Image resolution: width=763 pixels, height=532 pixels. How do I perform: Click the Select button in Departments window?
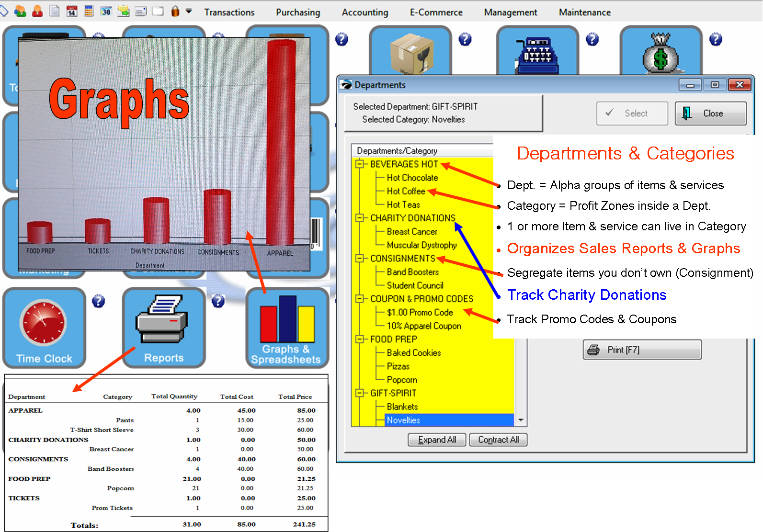click(632, 113)
